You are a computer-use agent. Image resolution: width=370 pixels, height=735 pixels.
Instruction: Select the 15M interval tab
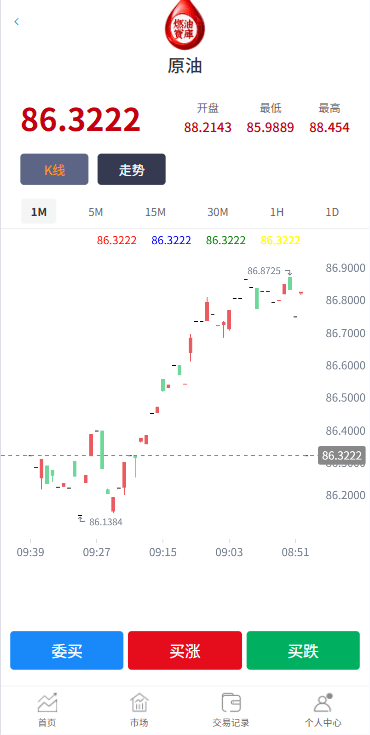(155, 212)
